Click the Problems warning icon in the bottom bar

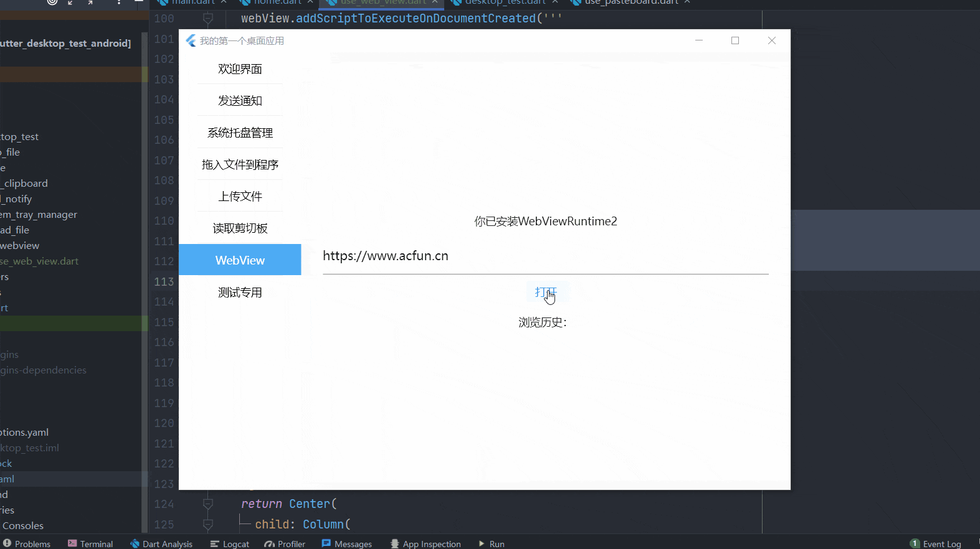(7, 543)
